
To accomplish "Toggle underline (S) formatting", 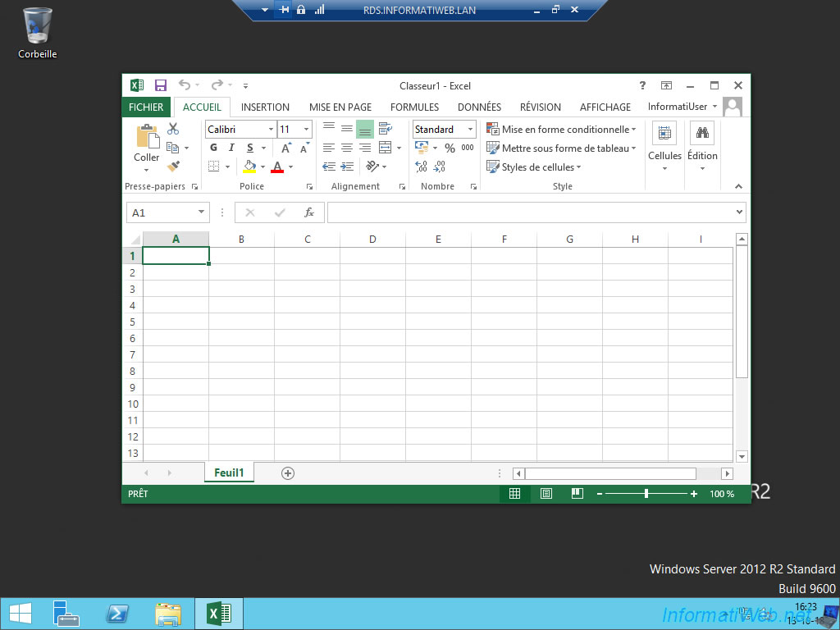I will click(249, 148).
